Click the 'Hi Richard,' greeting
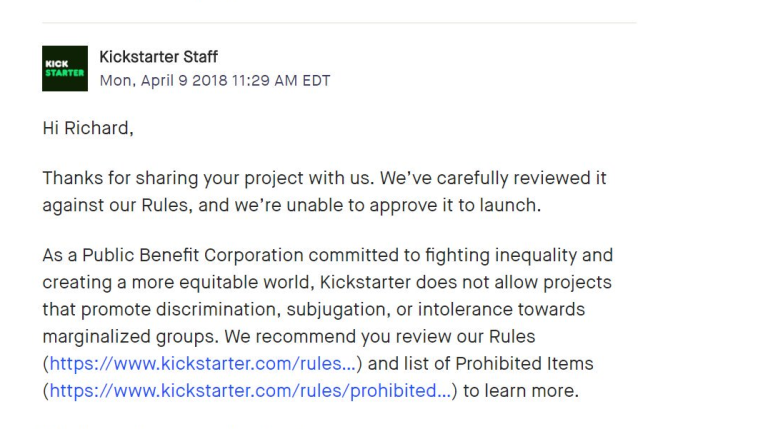This screenshot has height=429, width=768. pyautogui.click(x=88, y=128)
